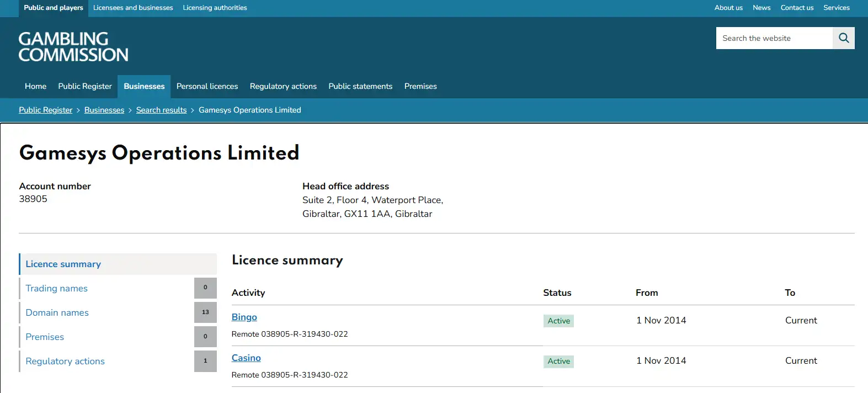Select Businesses navigation tab
The height and width of the screenshot is (393, 868).
pyautogui.click(x=144, y=86)
